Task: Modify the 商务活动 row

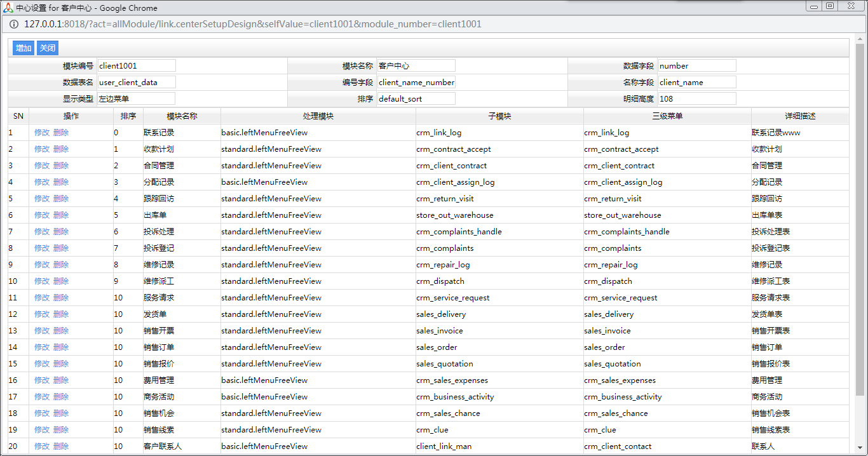Action: point(42,397)
